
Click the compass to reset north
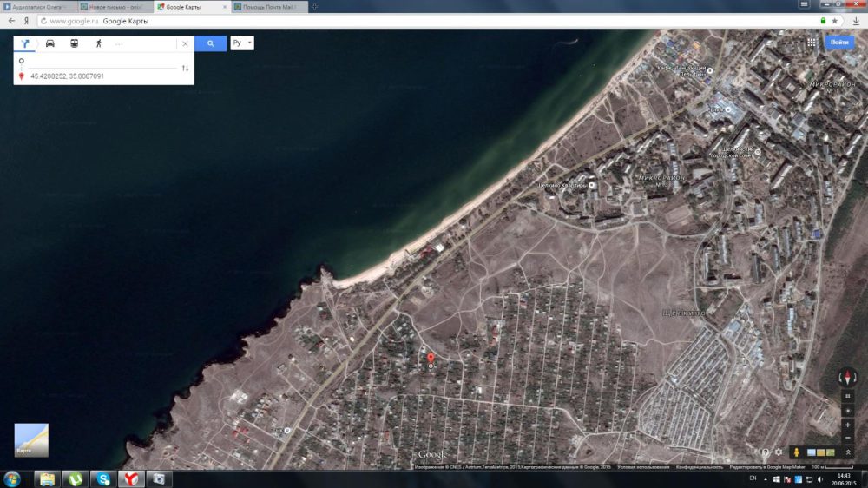click(847, 377)
